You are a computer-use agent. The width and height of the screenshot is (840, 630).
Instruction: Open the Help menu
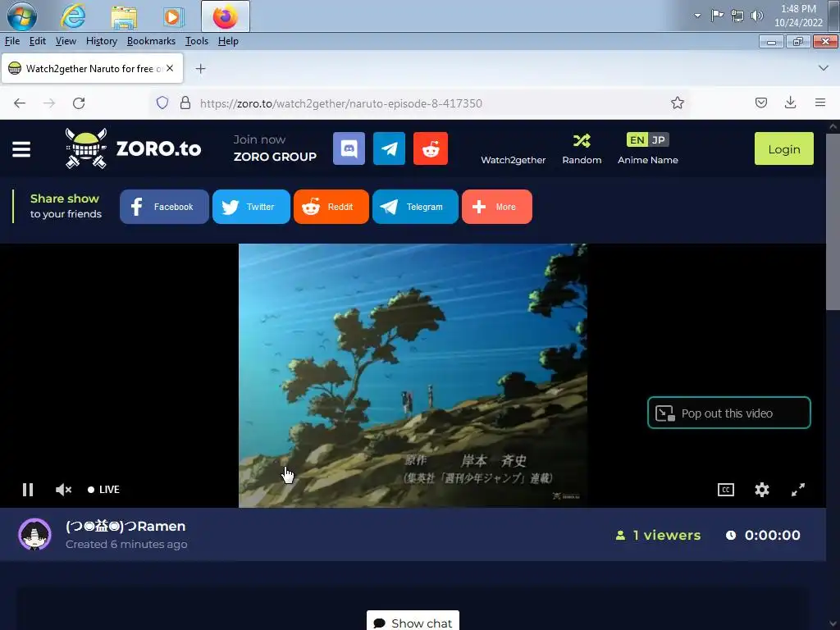point(228,41)
